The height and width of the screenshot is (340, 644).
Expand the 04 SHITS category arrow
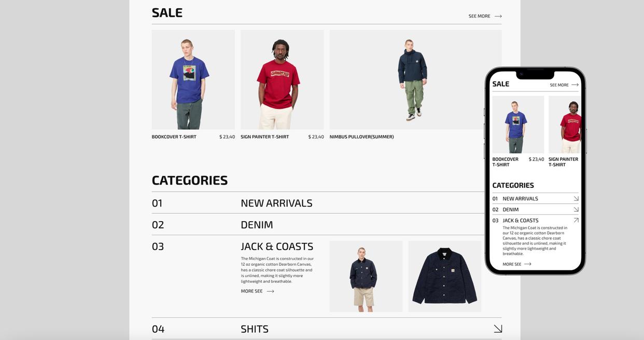(498, 329)
